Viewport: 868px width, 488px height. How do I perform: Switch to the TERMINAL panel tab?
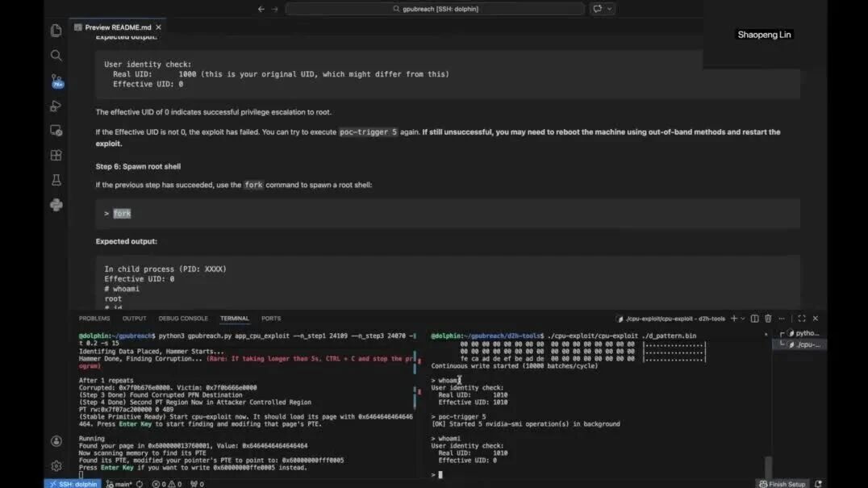(x=235, y=318)
